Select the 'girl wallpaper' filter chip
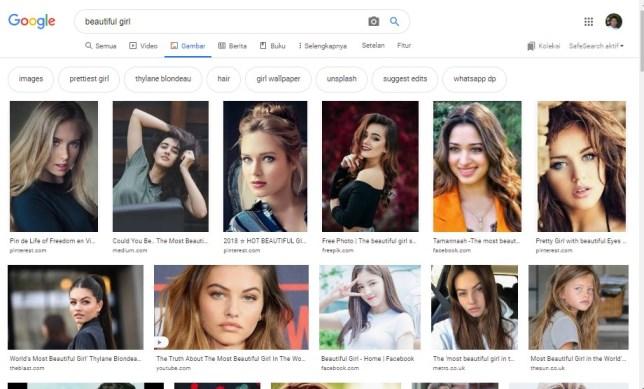This screenshot has width=644, height=389. [x=278, y=79]
